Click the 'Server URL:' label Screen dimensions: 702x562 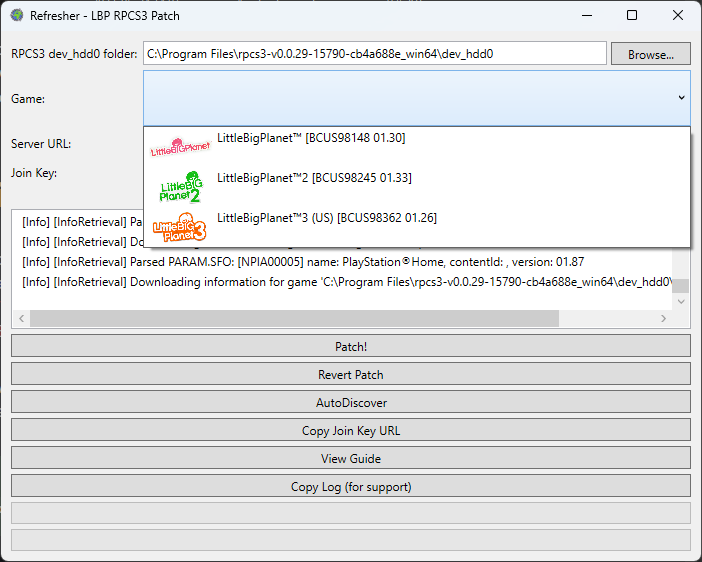click(41, 144)
